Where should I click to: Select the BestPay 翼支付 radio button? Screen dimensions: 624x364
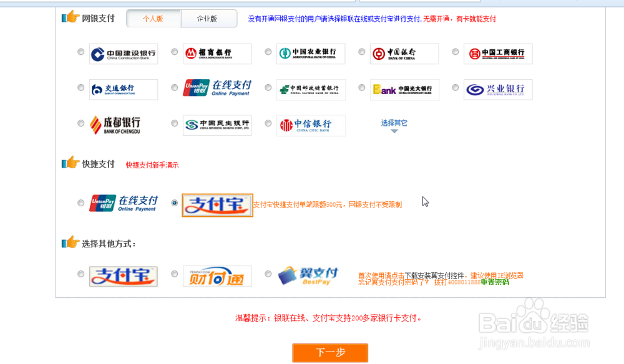click(268, 274)
